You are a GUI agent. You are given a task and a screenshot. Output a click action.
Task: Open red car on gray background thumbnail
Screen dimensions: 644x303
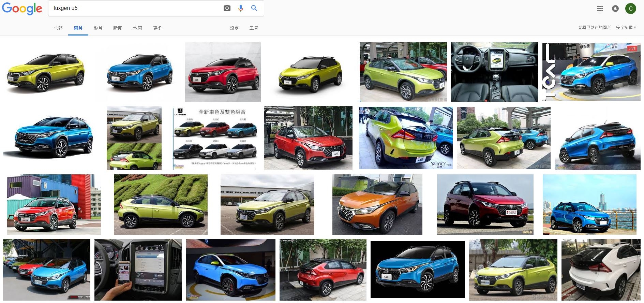pos(223,72)
